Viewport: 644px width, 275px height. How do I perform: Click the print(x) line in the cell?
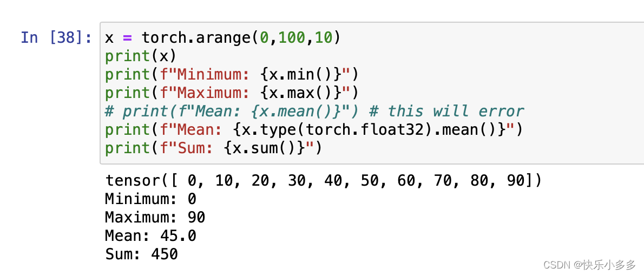(x=141, y=56)
